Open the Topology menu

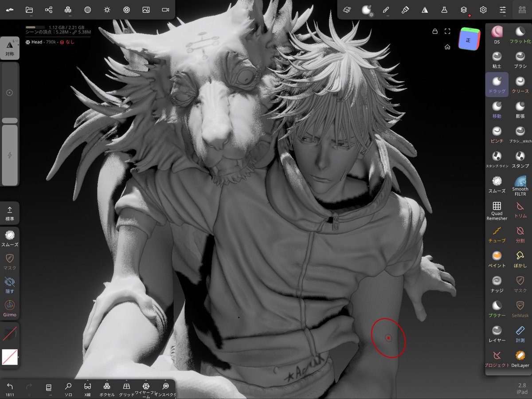pos(68,10)
